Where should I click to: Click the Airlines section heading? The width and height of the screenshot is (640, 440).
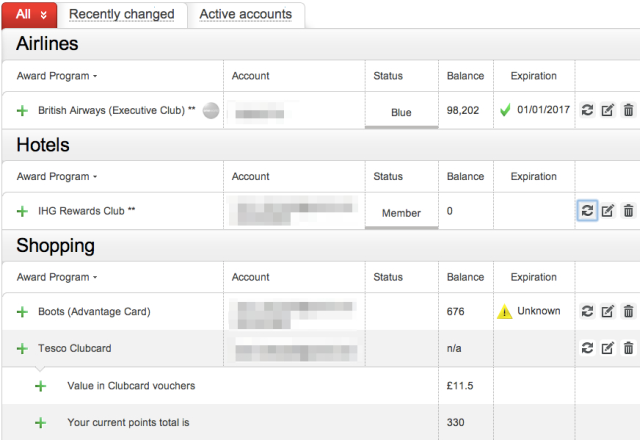pyautogui.click(x=47, y=44)
